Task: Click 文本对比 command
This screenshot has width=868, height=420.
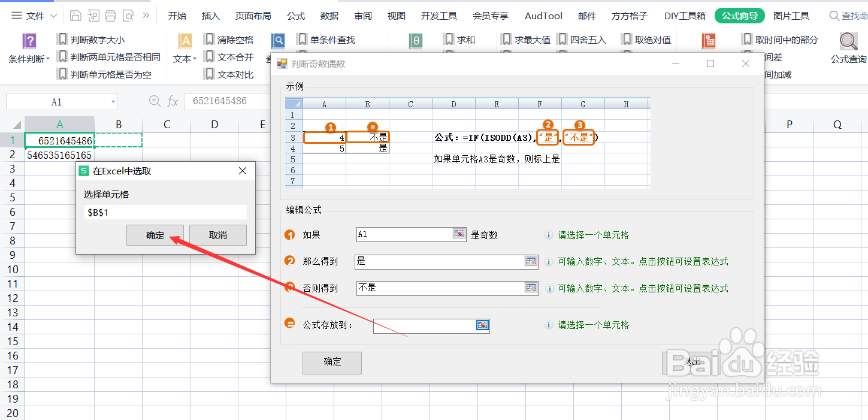Action: click(x=229, y=75)
